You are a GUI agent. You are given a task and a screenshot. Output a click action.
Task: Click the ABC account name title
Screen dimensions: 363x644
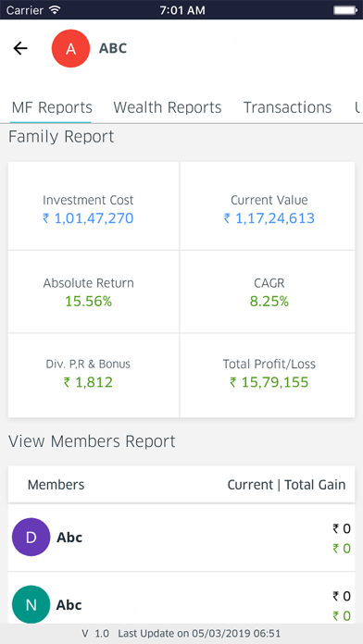click(x=113, y=48)
